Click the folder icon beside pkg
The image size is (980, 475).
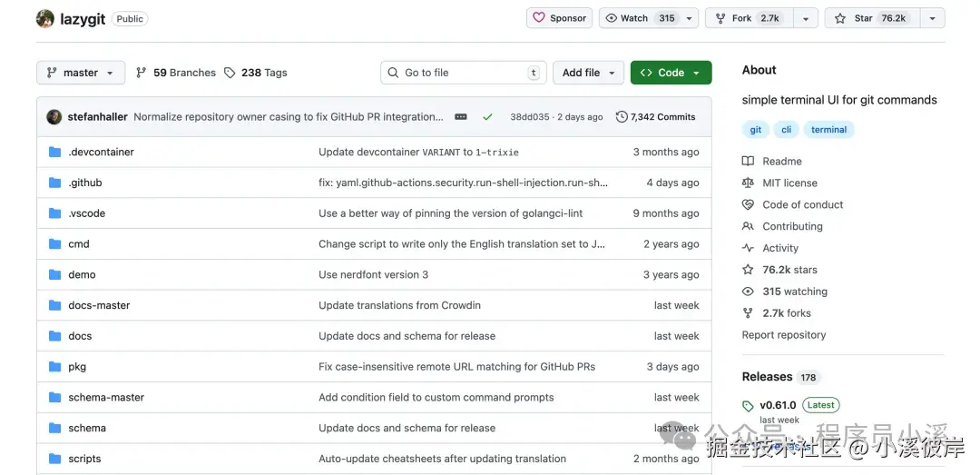55,367
